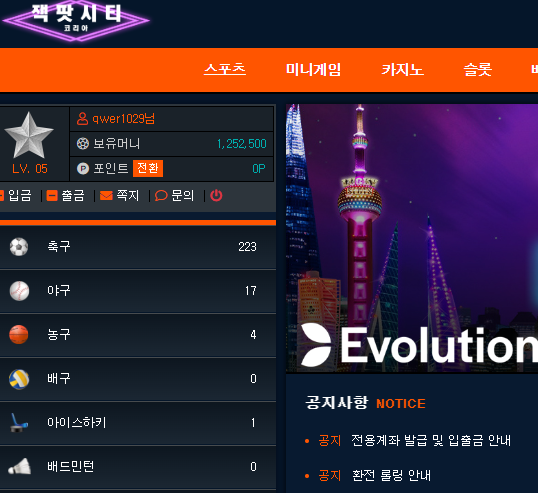Click the soccer ball icon
The image size is (538, 493).
pyautogui.click(x=19, y=247)
